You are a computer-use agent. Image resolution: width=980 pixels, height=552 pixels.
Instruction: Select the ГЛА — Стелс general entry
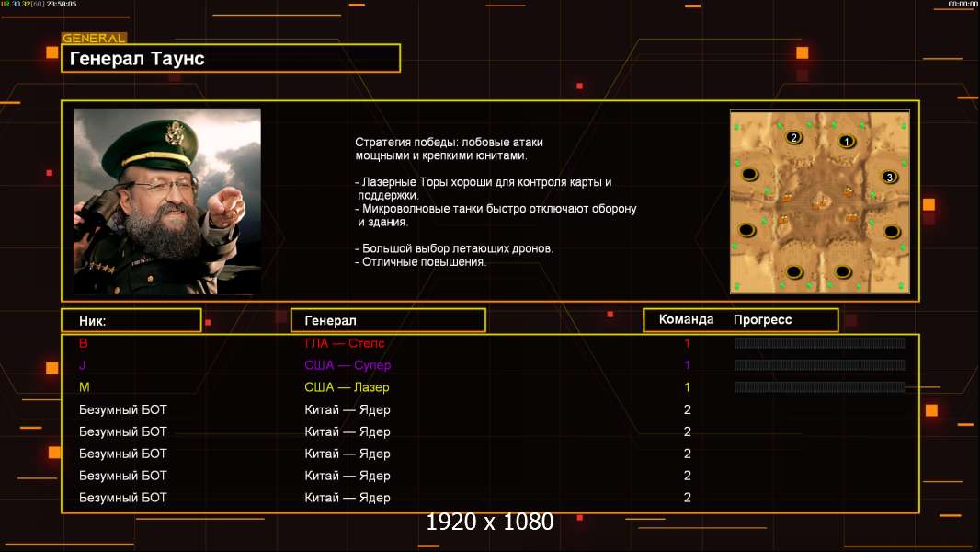coord(345,343)
